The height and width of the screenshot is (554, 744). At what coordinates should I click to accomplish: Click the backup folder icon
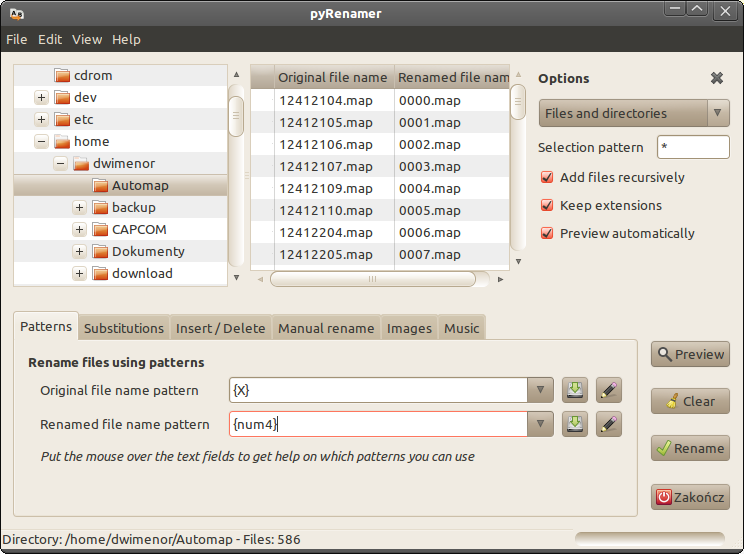(100, 207)
